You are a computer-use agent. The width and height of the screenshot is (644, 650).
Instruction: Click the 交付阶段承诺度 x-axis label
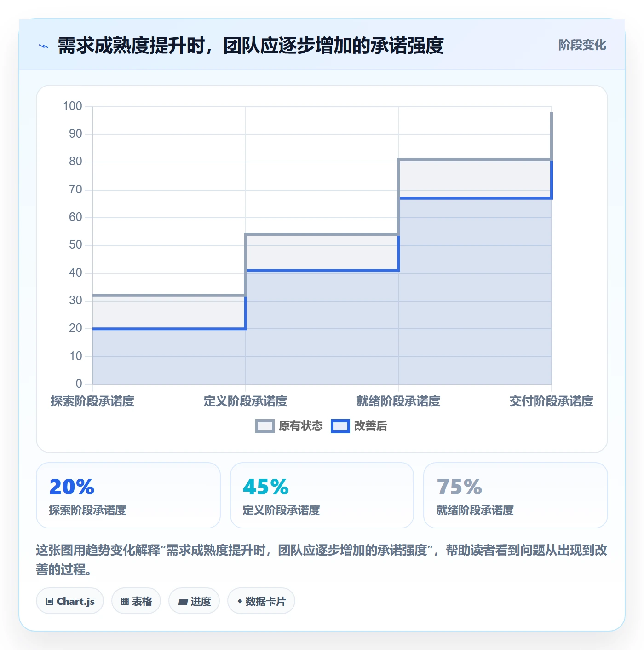coord(552,401)
